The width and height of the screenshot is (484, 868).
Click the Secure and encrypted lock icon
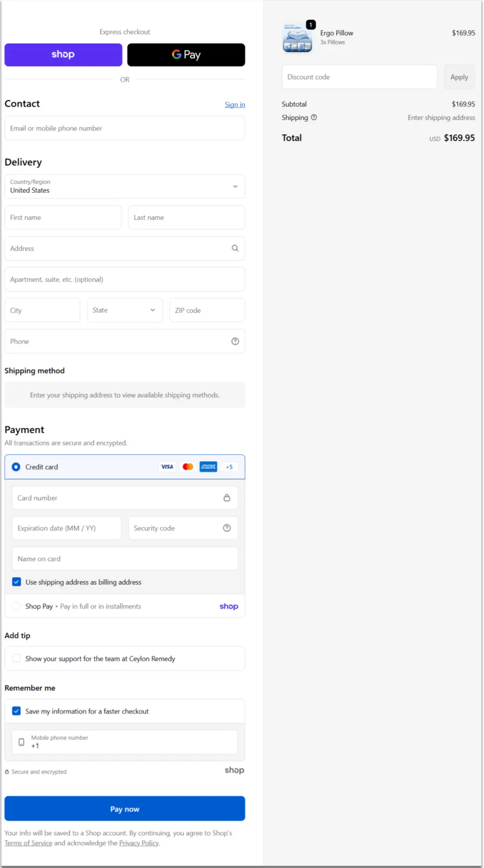pyautogui.click(x=7, y=772)
